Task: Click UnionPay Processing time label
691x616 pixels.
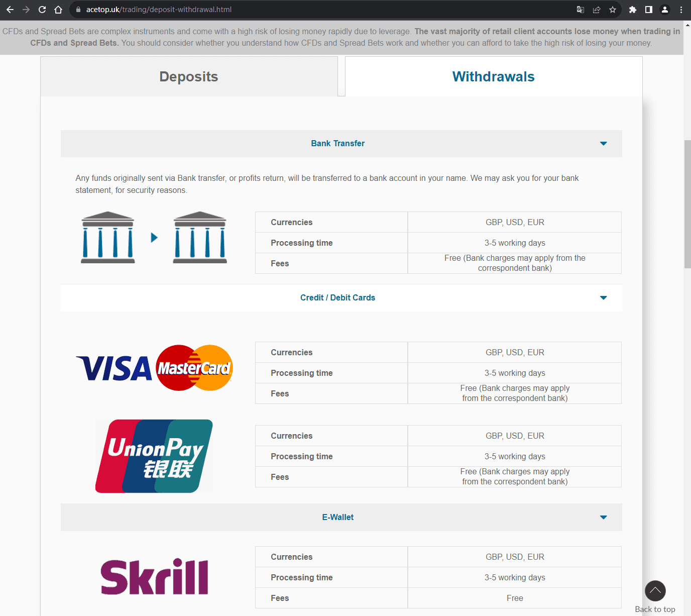Action: click(302, 456)
